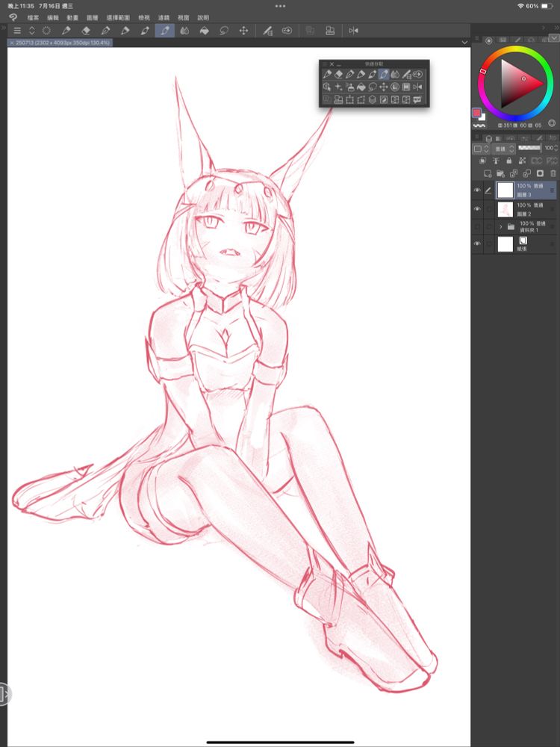
Task: Click the flip horizontal icon in the command bar
Action: pyautogui.click(x=353, y=31)
